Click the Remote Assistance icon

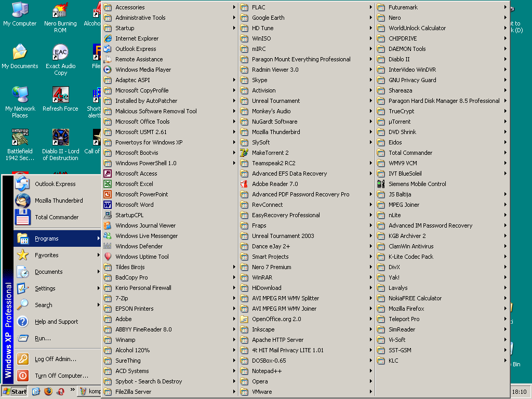coord(108,59)
